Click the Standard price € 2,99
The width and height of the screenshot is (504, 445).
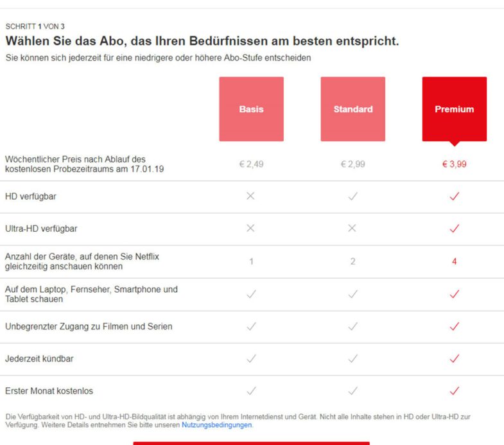point(353,164)
